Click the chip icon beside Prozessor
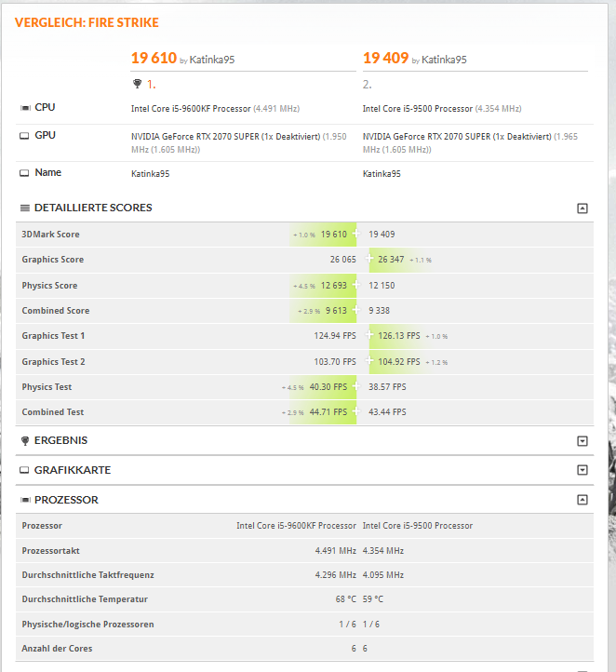 pos(25,500)
